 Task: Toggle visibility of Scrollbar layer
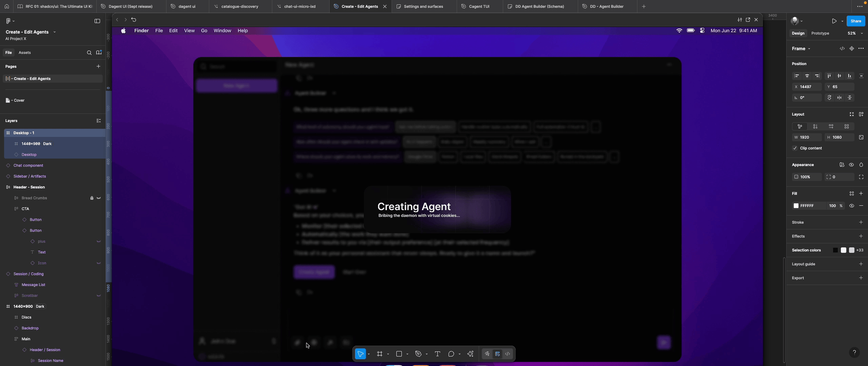point(99,296)
